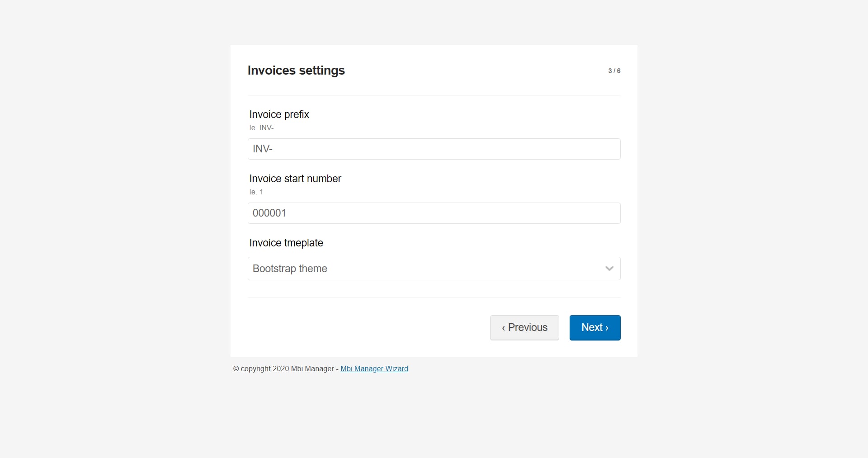Click the right angle on Next button
868x458 pixels.
point(607,328)
